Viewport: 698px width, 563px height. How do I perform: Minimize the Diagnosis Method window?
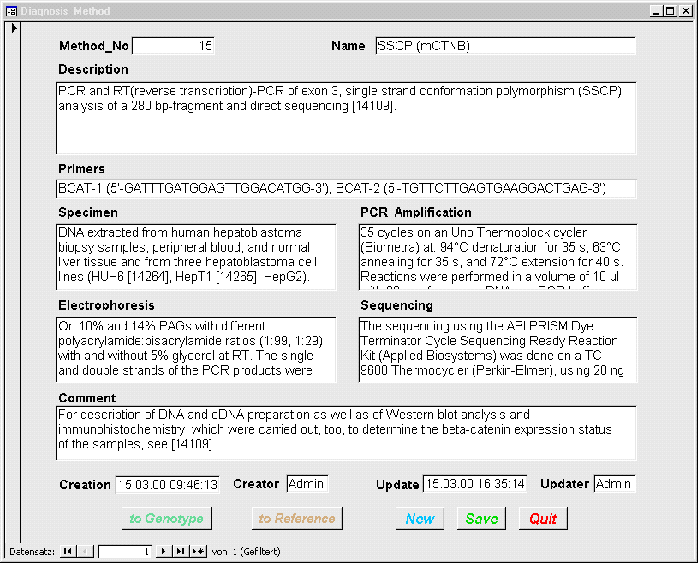pos(655,11)
